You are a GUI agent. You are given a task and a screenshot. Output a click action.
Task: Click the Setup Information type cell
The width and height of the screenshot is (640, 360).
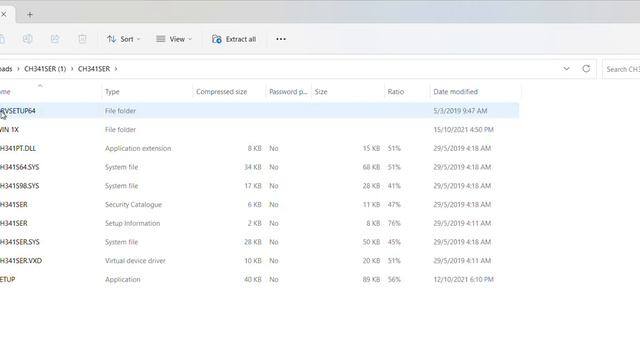click(x=132, y=223)
